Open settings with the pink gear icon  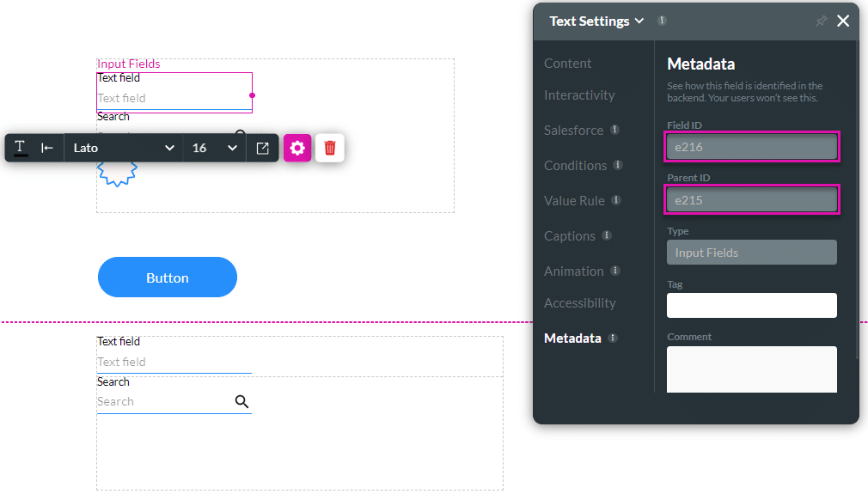(x=297, y=148)
